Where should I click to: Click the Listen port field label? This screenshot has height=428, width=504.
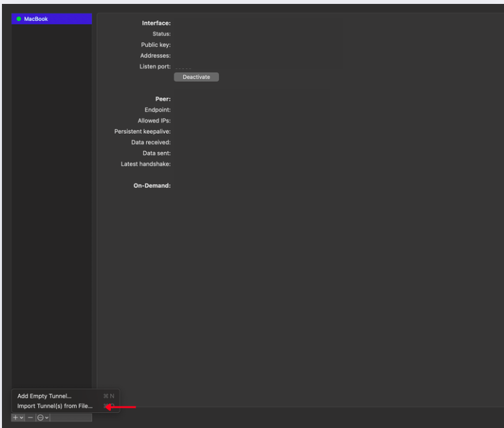tap(155, 67)
